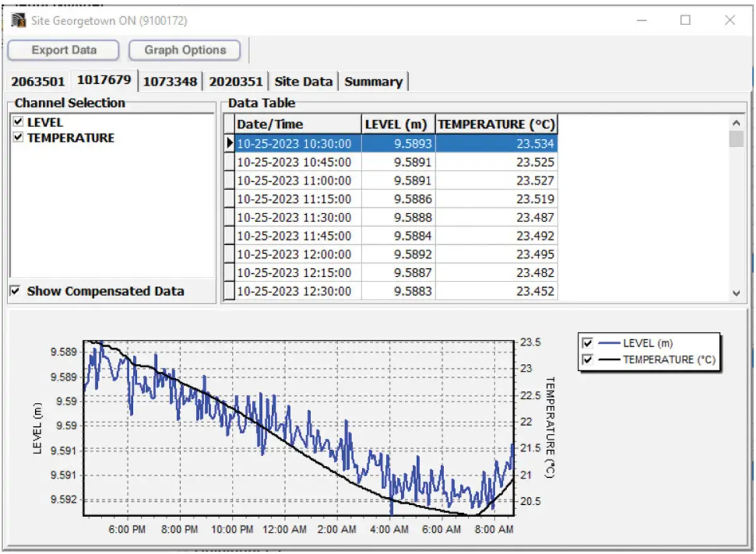Disable Show Compensated Data
Screen dimensions: 756x554
pos(15,291)
